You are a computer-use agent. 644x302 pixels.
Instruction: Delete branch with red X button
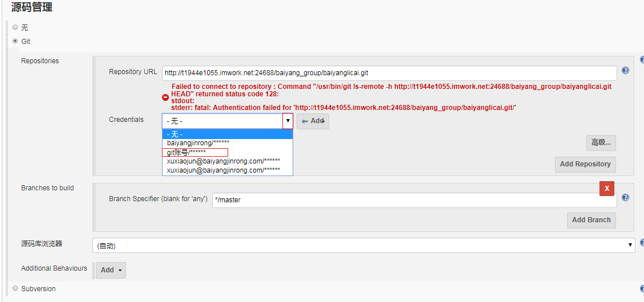coord(606,189)
